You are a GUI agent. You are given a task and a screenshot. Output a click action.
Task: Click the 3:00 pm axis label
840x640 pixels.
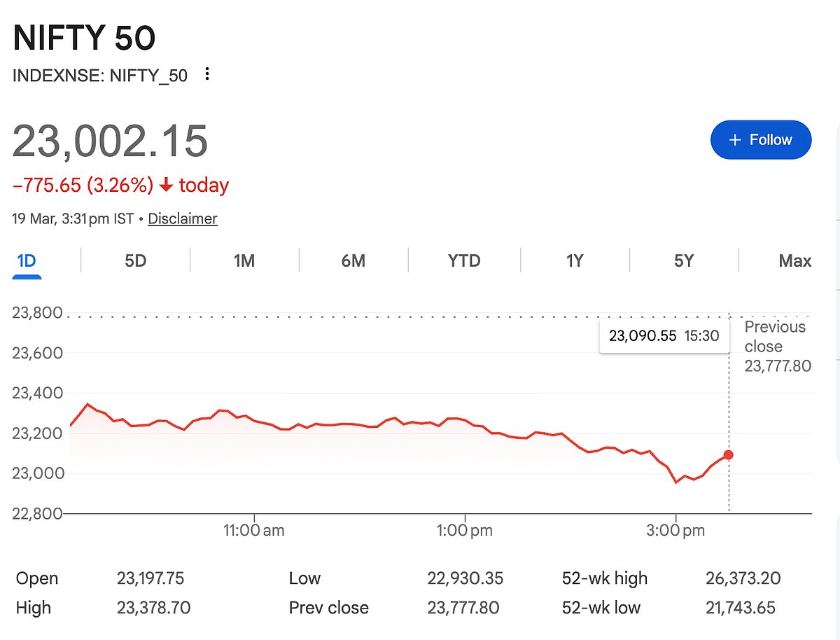tap(675, 531)
